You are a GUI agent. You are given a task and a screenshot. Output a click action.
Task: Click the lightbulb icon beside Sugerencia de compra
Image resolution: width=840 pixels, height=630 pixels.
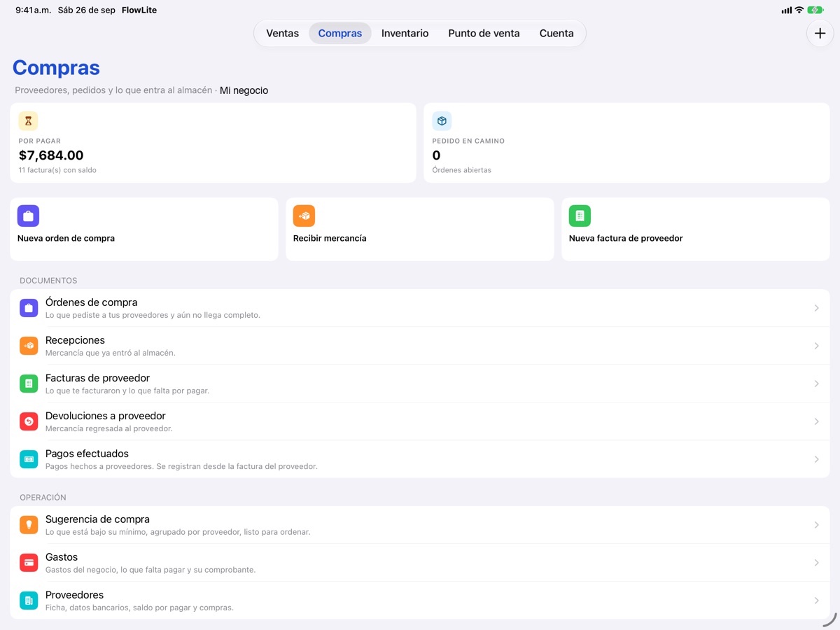click(29, 525)
